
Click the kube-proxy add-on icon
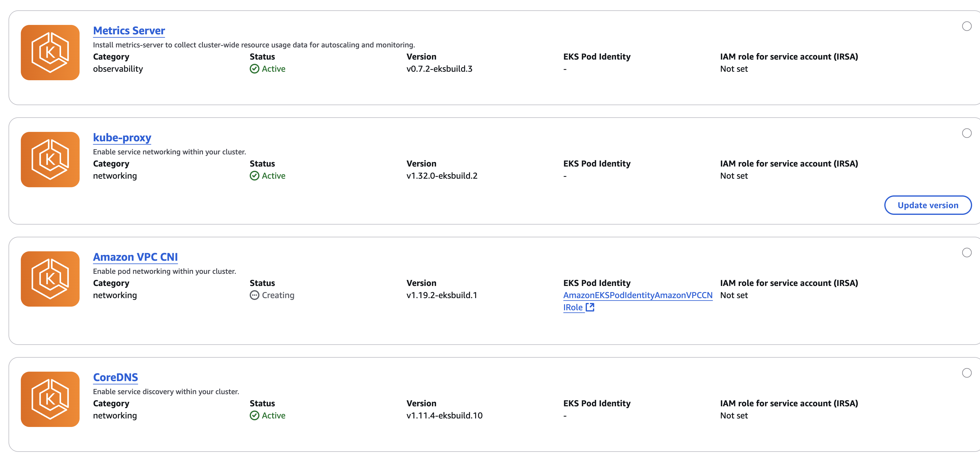50,160
